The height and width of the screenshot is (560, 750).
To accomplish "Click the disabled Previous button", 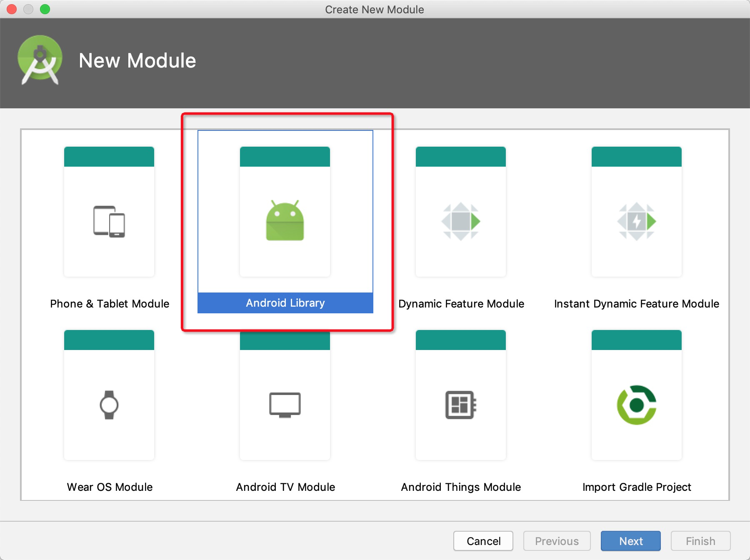I will (x=557, y=541).
